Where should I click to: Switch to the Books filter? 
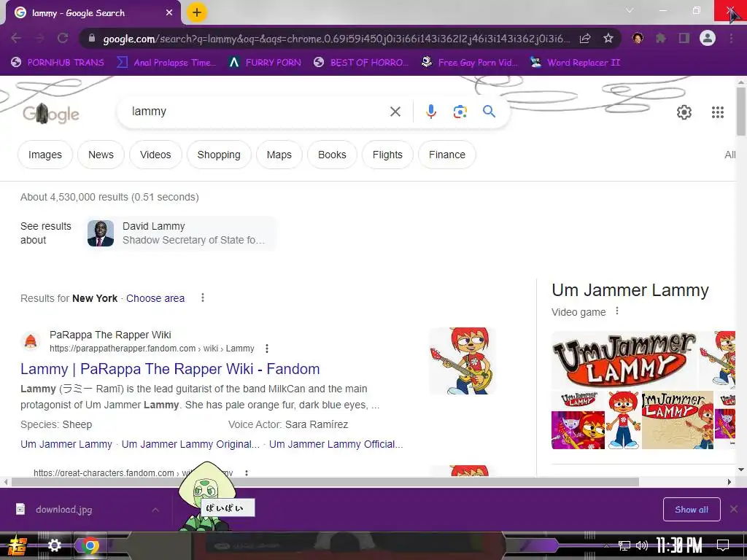point(332,155)
